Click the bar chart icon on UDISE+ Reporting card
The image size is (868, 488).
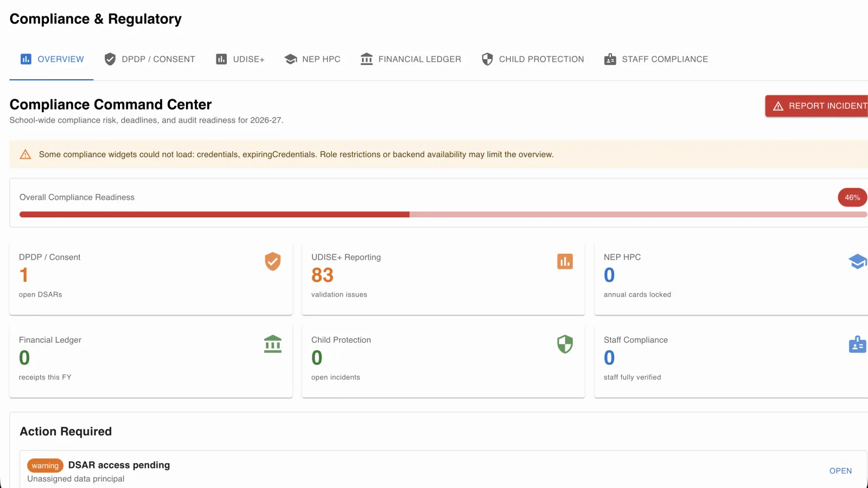pyautogui.click(x=565, y=261)
